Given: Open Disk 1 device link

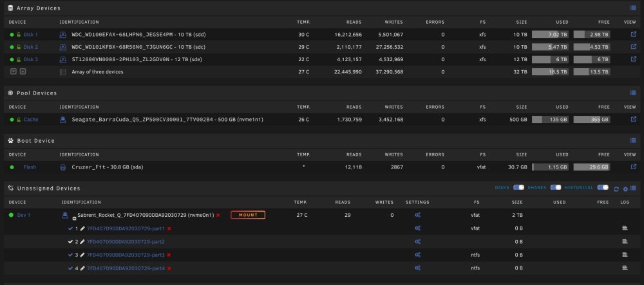Looking at the screenshot, I should (30, 35).
